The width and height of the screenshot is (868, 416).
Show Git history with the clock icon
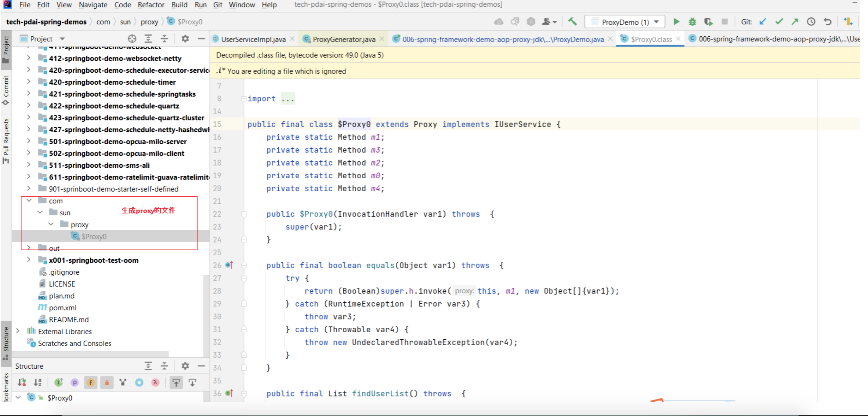pyautogui.click(x=811, y=22)
